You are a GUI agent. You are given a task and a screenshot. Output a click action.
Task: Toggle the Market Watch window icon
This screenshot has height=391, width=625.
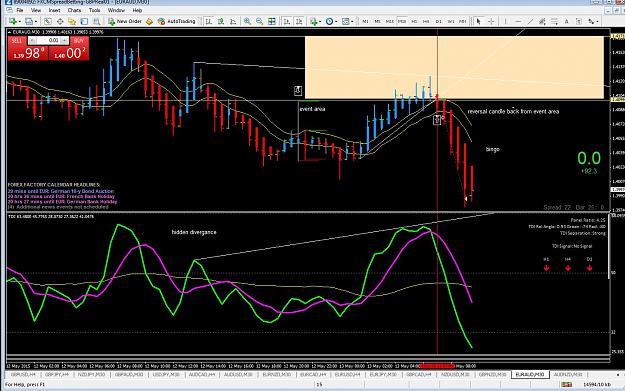(47, 21)
